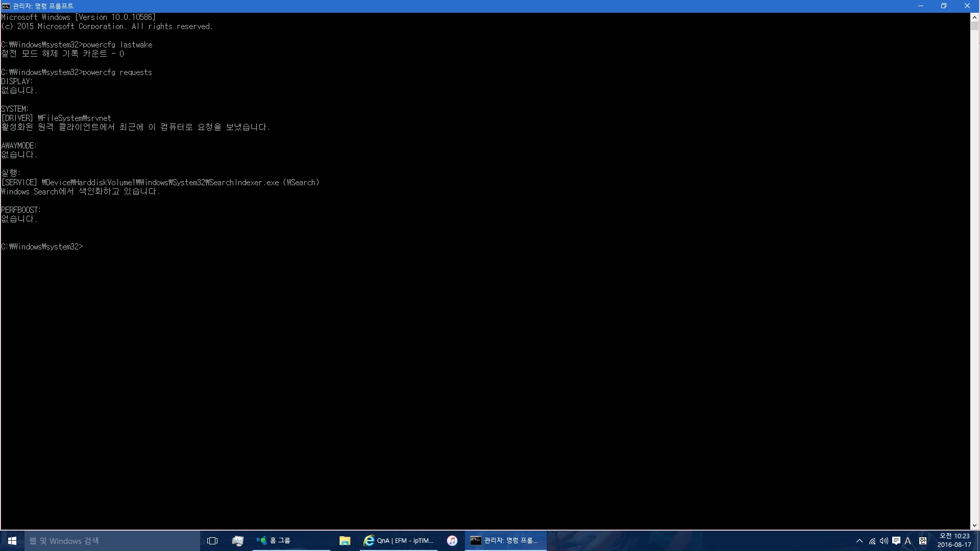
Task: Click the 'Windows Search에서 색인화하고 있습니다' line
Action: pyautogui.click(x=81, y=192)
